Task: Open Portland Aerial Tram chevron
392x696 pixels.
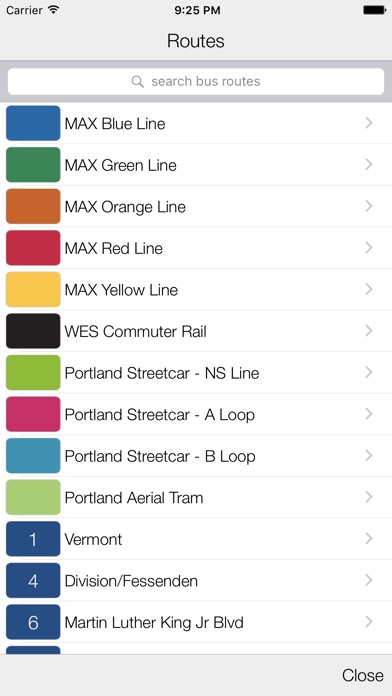Action: pyautogui.click(x=368, y=497)
